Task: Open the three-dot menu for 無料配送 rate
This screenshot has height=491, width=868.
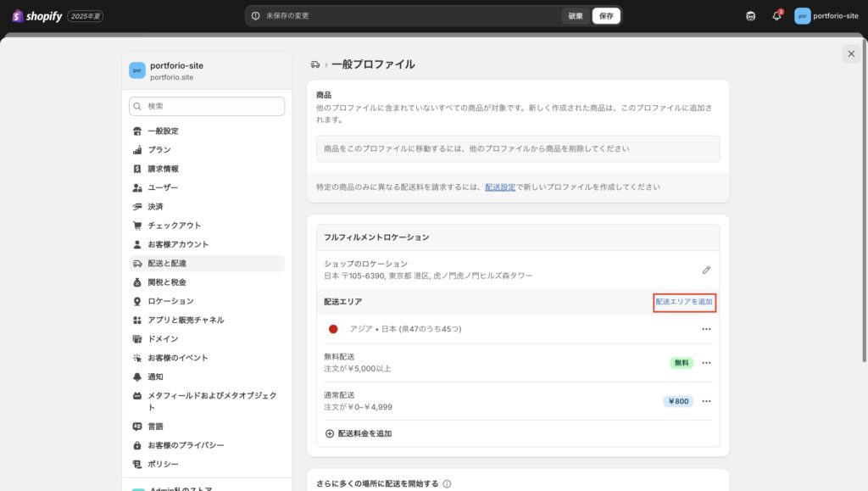Action: pyautogui.click(x=706, y=363)
